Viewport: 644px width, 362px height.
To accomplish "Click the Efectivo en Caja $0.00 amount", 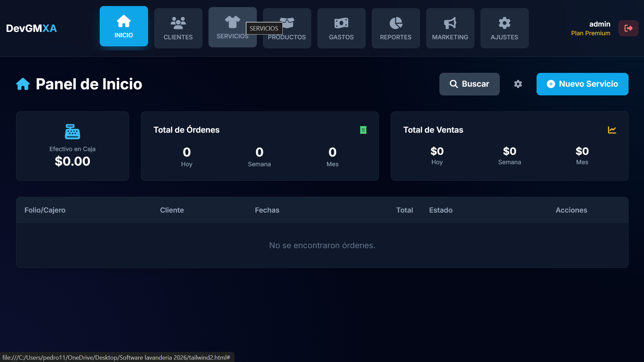I will [x=73, y=162].
